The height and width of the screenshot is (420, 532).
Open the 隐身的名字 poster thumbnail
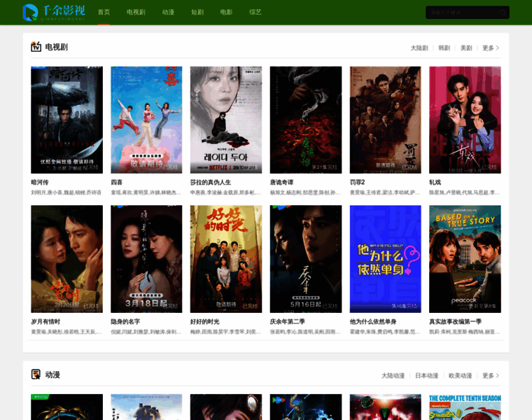pyautogui.click(x=146, y=259)
